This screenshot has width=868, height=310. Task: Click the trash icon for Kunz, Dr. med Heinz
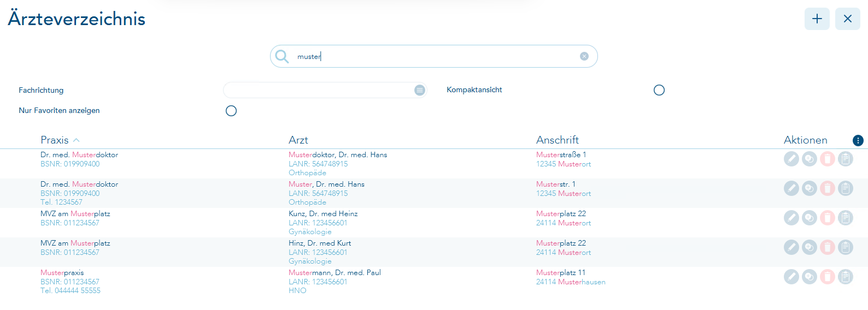[x=827, y=218]
